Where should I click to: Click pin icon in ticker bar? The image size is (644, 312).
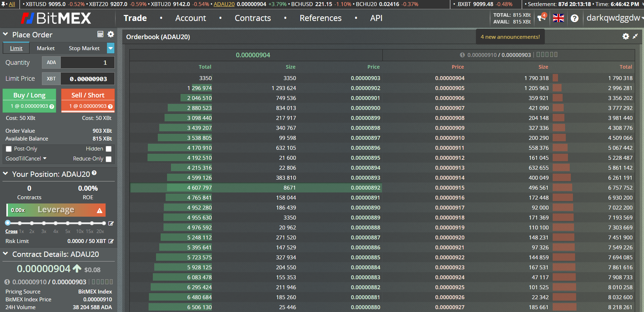click(4, 4)
